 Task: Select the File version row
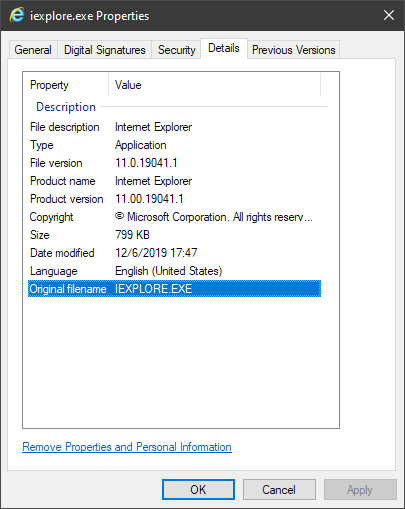point(174,163)
